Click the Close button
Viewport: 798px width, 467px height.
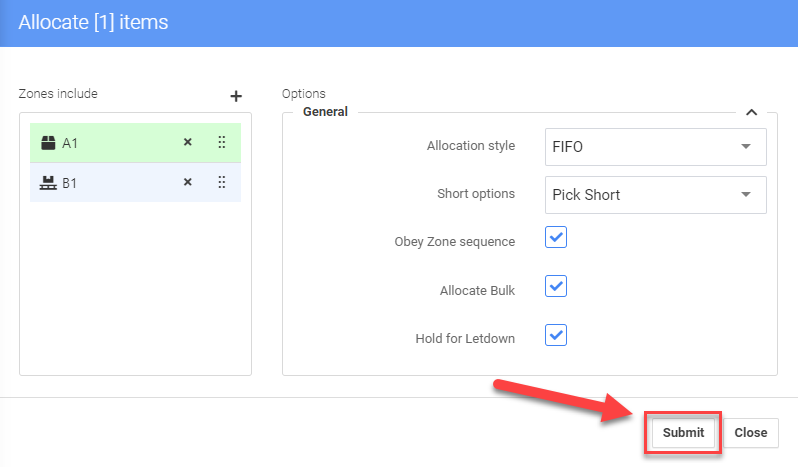[x=750, y=433]
